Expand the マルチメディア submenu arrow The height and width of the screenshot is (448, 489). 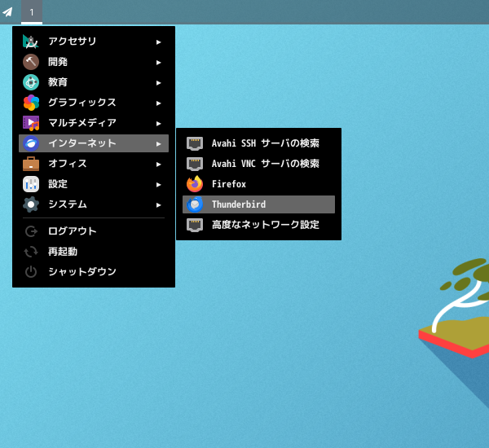[159, 124]
